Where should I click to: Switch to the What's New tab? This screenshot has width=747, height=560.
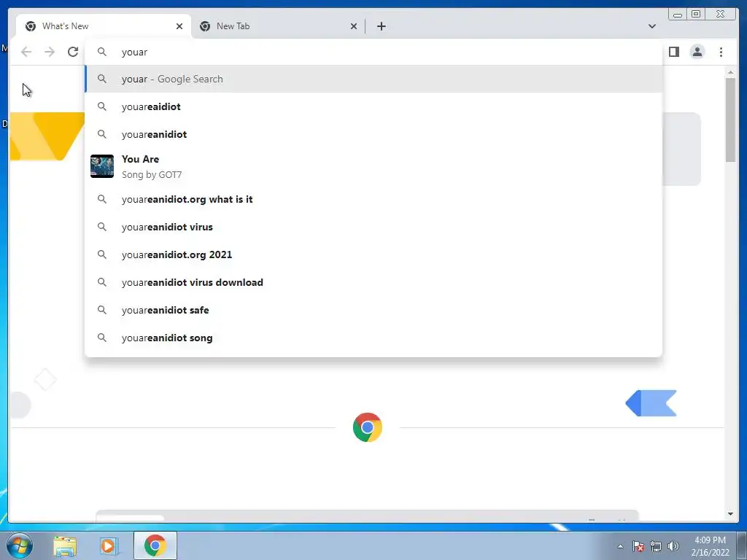(104, 26)
